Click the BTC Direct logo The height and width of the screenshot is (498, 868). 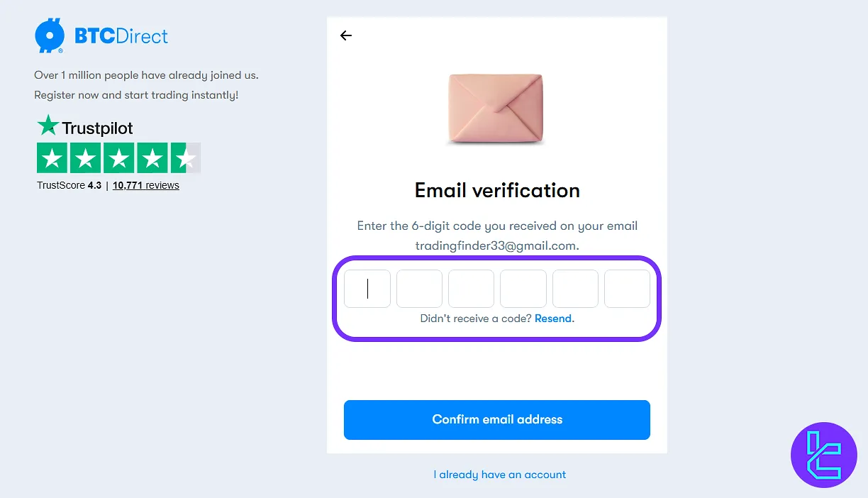[x=101, y=35]
